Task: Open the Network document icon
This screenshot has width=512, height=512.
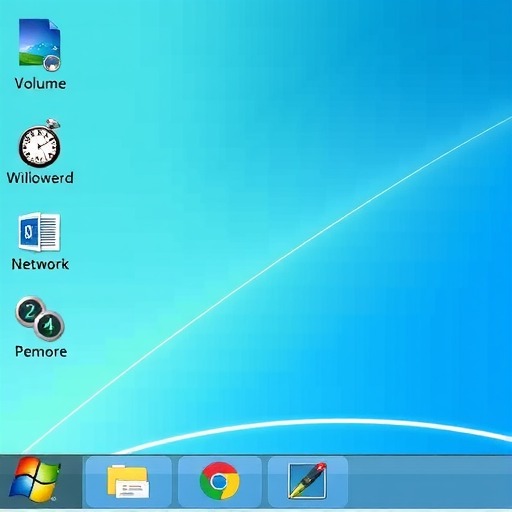Action: tap(39, 232)
